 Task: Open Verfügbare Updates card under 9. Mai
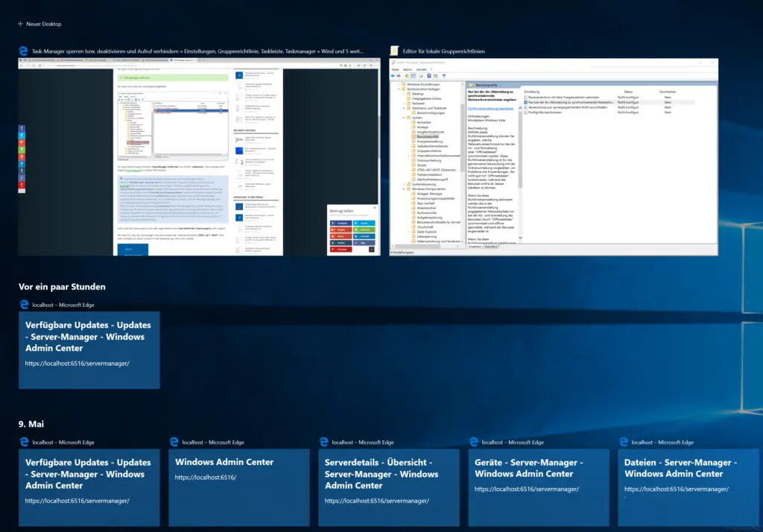click(89, 487)
